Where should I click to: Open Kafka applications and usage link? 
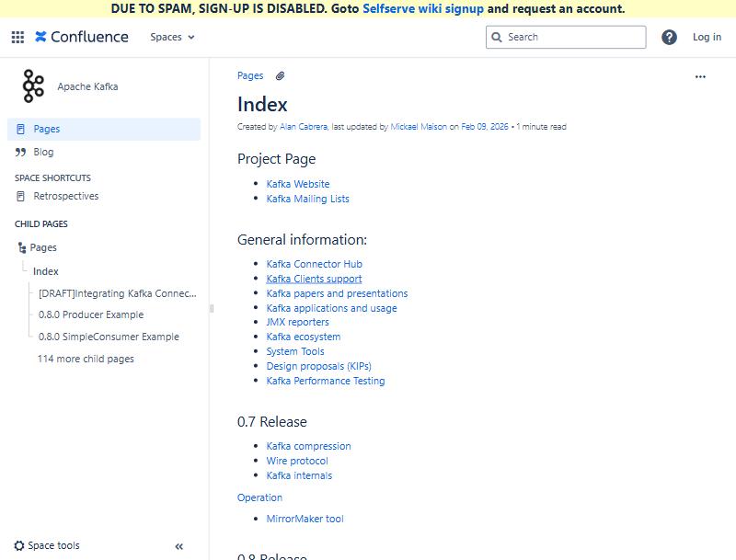click(332, 308)
